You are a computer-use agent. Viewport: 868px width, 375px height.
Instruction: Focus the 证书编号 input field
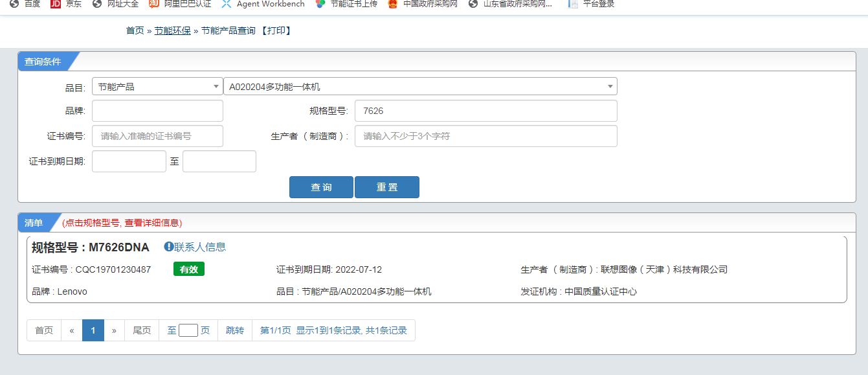click(x=157, y=136)
